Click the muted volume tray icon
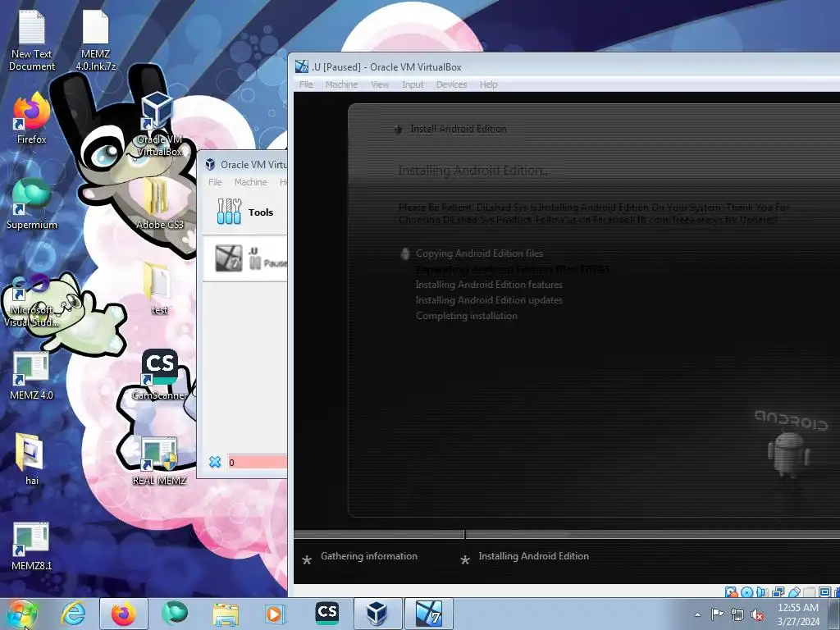The image size is (840, 630). click(757, 614)
